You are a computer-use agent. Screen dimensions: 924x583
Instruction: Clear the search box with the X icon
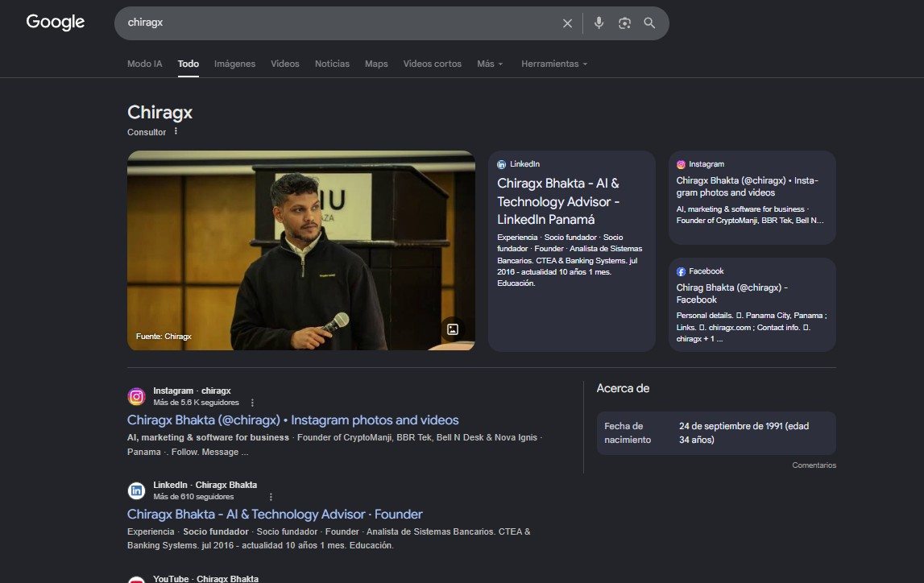pos(567,23)
